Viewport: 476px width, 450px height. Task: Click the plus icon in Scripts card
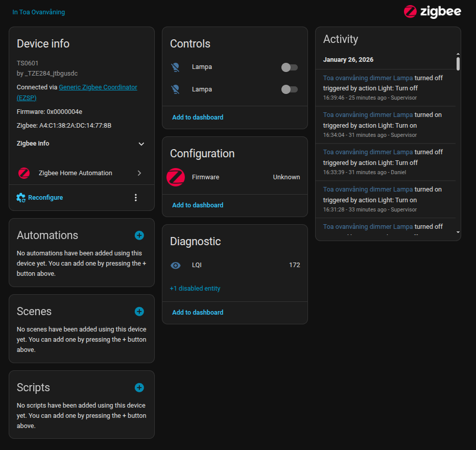[x=139, y=388]
